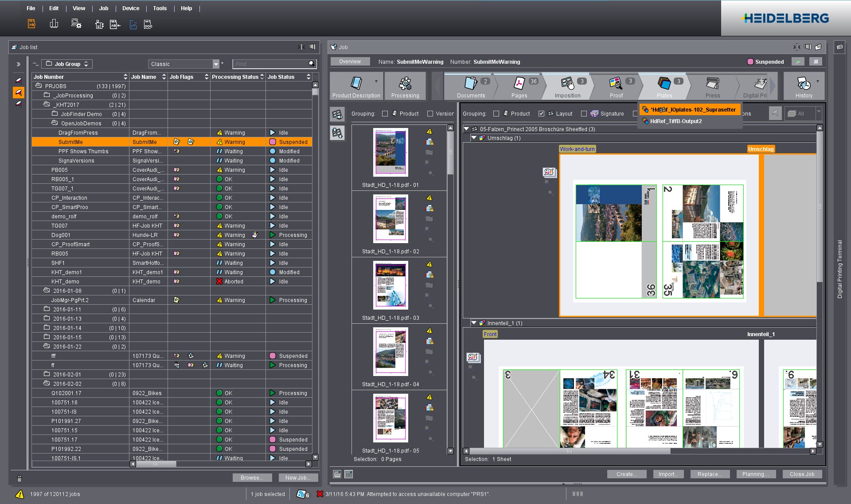
Task: Click the warning icon in status bar
Action: (x=20, y=494)
